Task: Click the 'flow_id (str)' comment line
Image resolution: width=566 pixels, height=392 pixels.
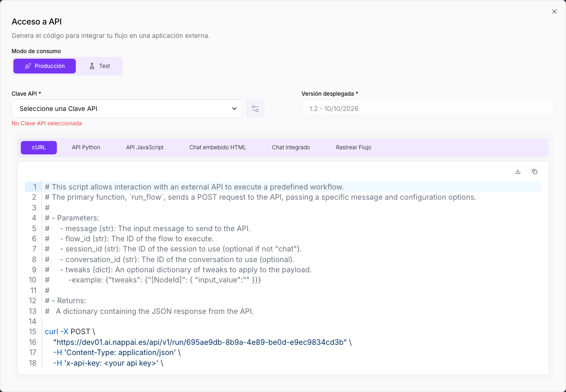Action: click(129, 239)
